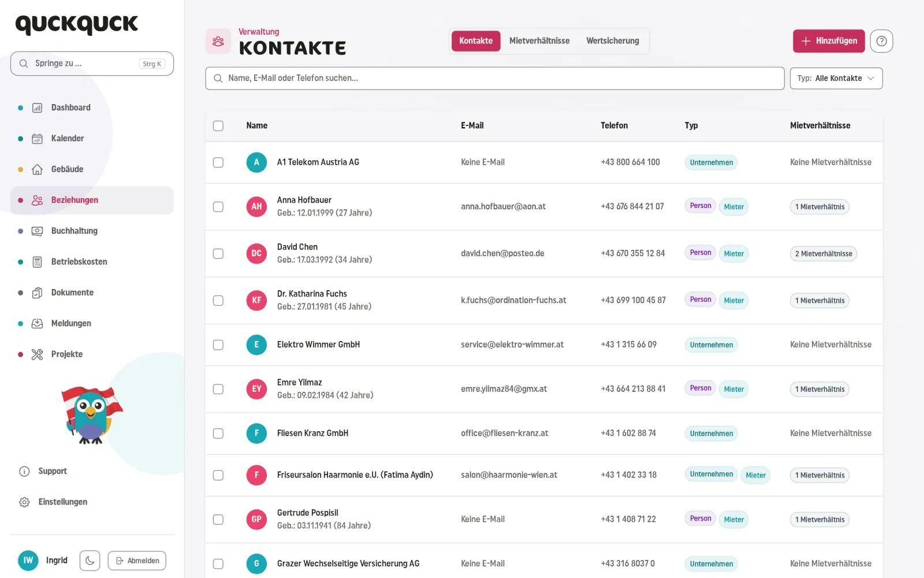Open the Betriebskosten calculator icon

coord(37,262)
